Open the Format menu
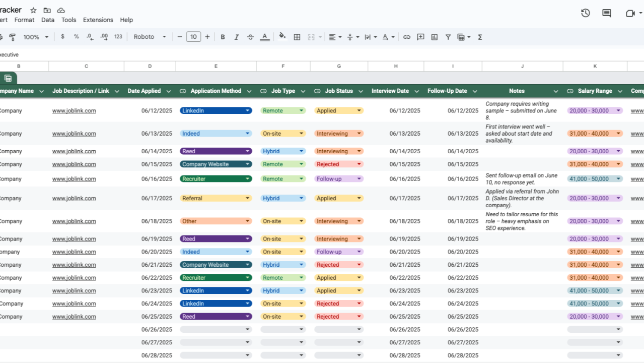The height and width of the screenshot is (363, 644). click(x=24, y=20)
